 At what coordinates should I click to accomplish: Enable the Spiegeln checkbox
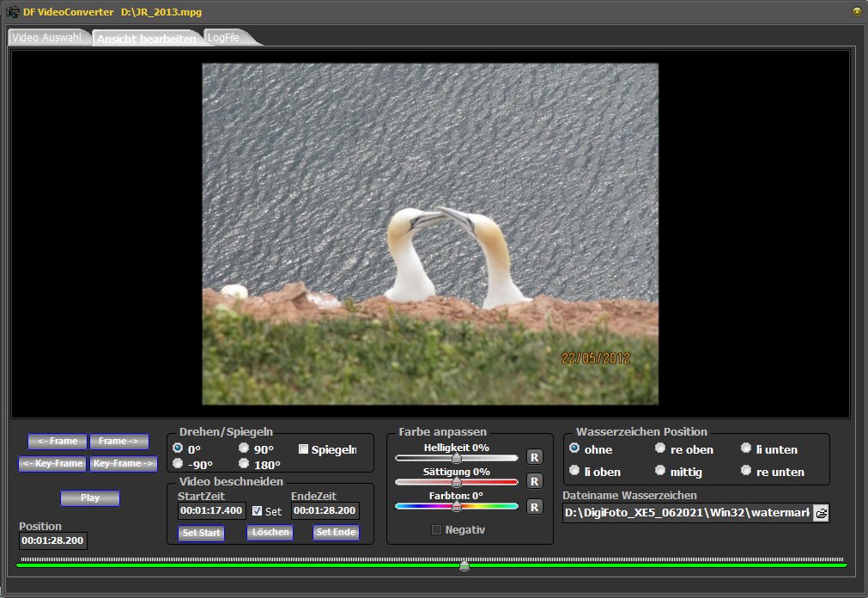pos(303,448)
